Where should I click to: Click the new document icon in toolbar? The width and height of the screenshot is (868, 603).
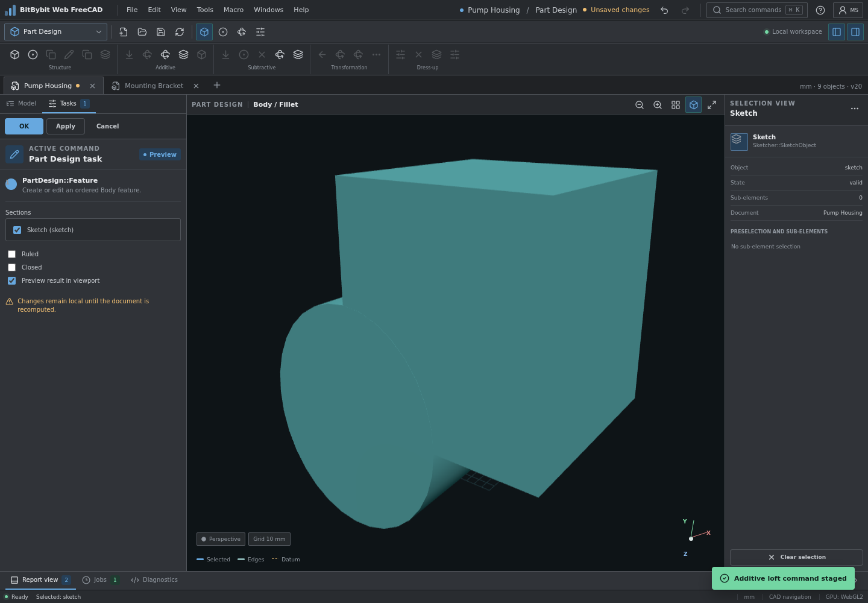(124, 32)
